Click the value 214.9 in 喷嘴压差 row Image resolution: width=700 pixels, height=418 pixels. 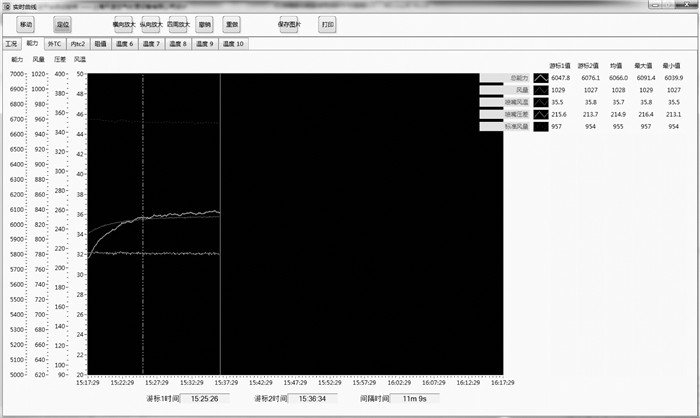click(x=618, y=114)
